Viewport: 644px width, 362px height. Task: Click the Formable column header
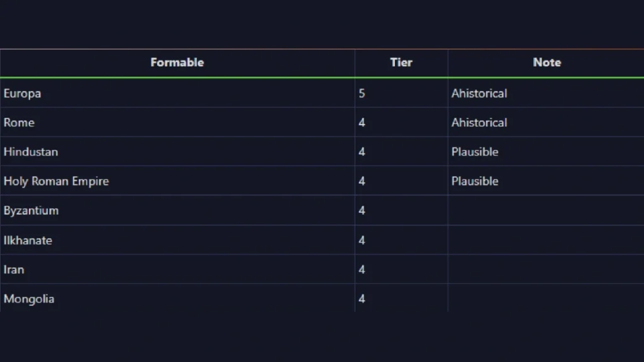tap(177, 62)
